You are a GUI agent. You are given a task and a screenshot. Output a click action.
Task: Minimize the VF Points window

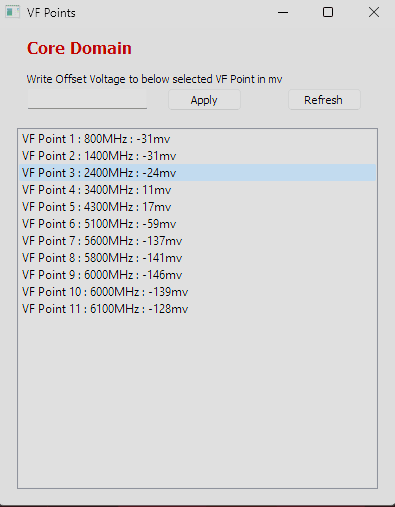pyautogui.click(x=283, y=13)
